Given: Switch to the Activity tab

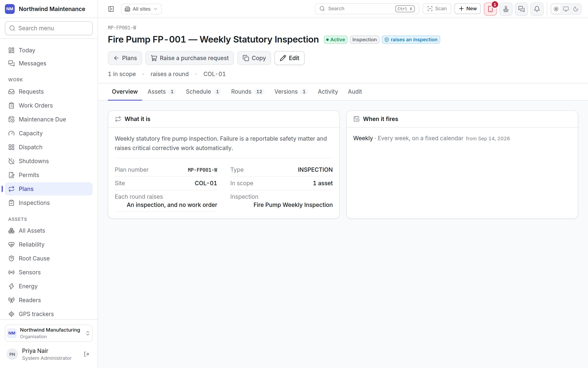Looking at the screenshot, I should pyautogui.click(x=328, y=92).
